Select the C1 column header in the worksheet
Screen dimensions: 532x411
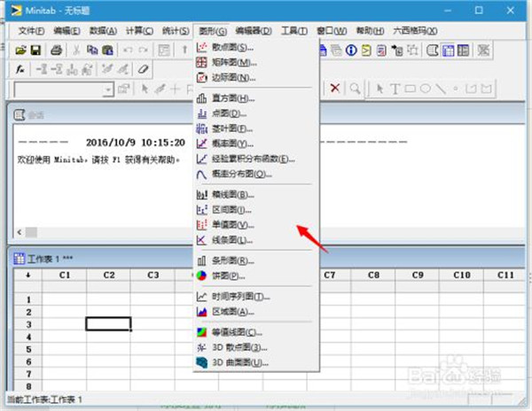65,275
